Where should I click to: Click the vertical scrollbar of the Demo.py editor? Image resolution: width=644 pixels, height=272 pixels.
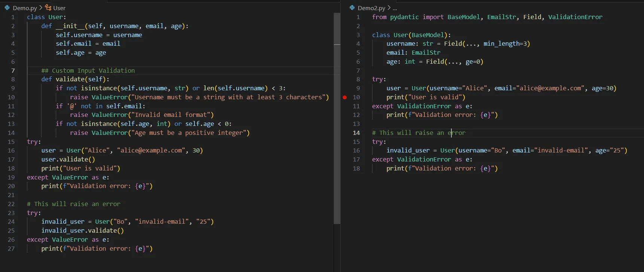click(x=337, y=118)
